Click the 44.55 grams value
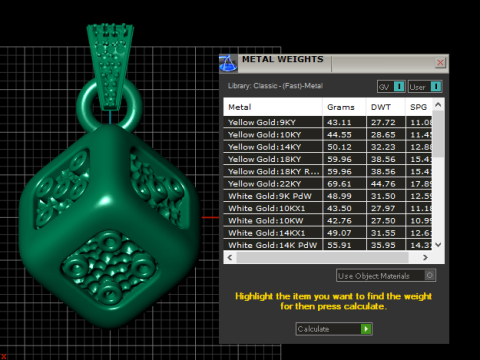Image resolution: width=480 pixels, height=360 pixels. click(339, 135)
